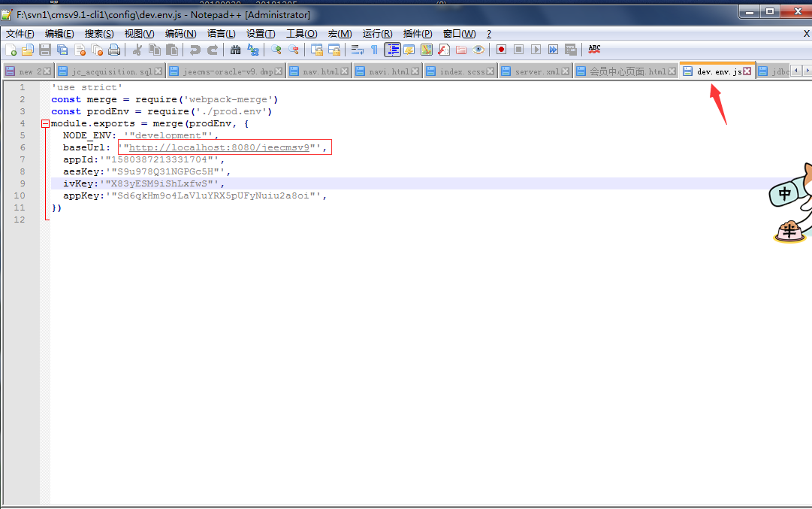Click the Find binoculars icon
This screenshot has width=812, height=509.
(x=235, y=50)
